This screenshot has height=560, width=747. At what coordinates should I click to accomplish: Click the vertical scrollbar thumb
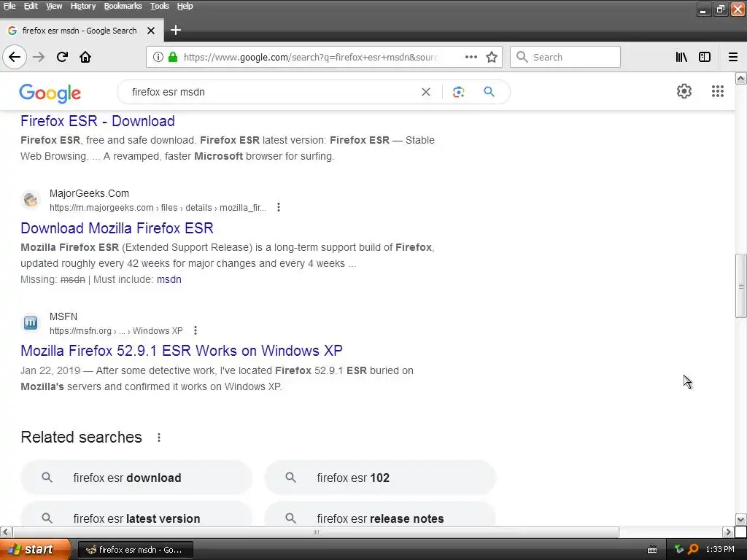click(741, 286)
